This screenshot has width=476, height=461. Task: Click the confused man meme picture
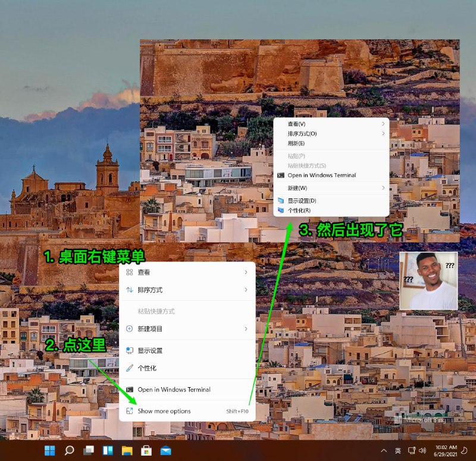[428, 281]
